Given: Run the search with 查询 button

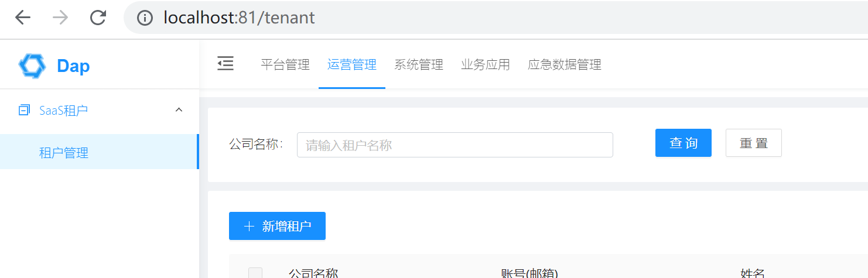Looking at the screenshot, I should click(684, 143).
